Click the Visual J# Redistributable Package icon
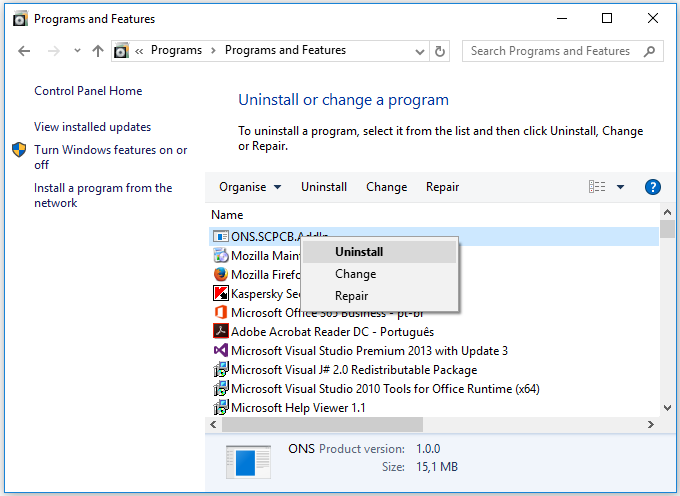The image size is (680, 496). point(221,369)
